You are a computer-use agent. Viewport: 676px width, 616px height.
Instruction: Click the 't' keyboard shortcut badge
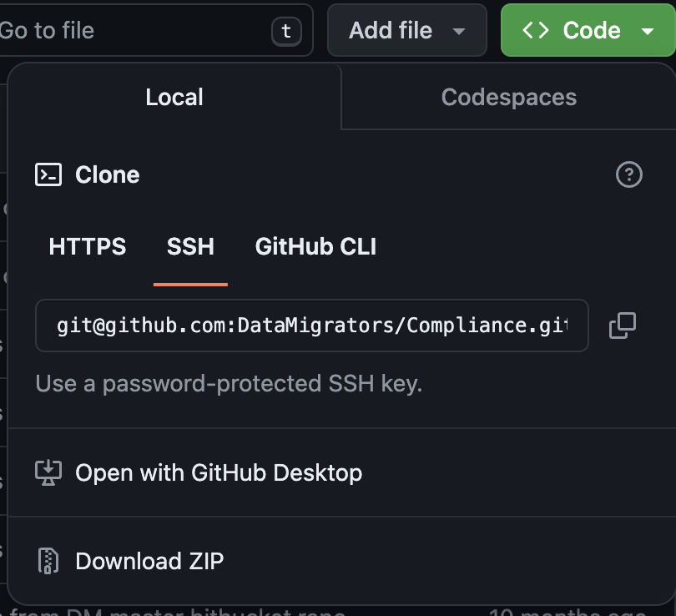286,31
